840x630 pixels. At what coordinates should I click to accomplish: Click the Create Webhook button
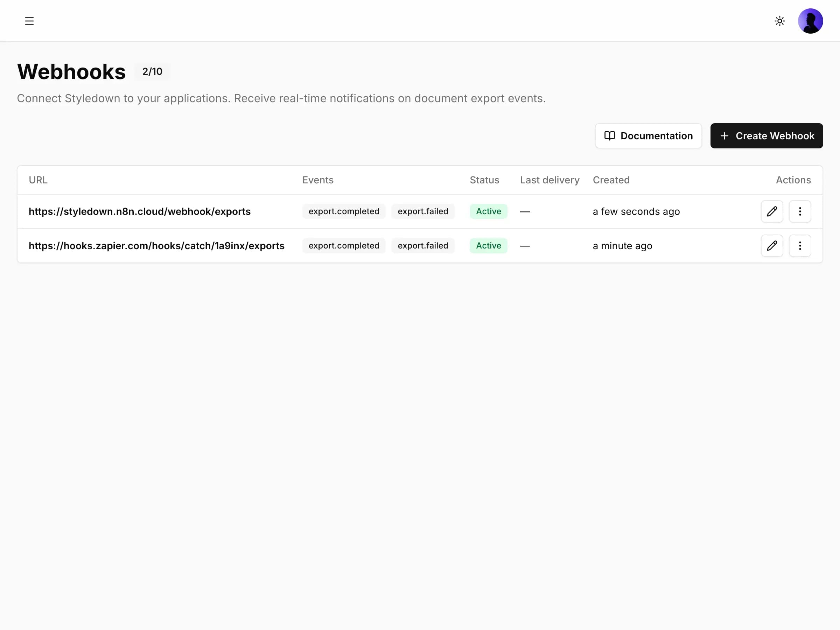pos(766,135)
